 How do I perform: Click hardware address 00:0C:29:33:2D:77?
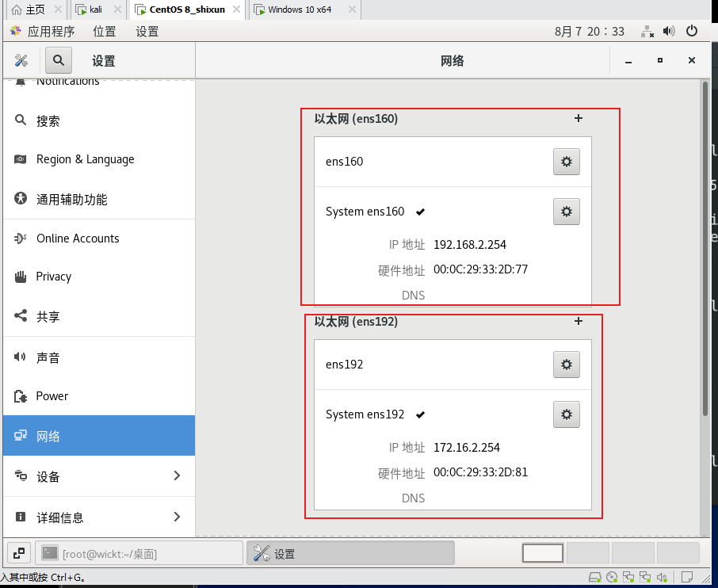[x=480, y=269]
